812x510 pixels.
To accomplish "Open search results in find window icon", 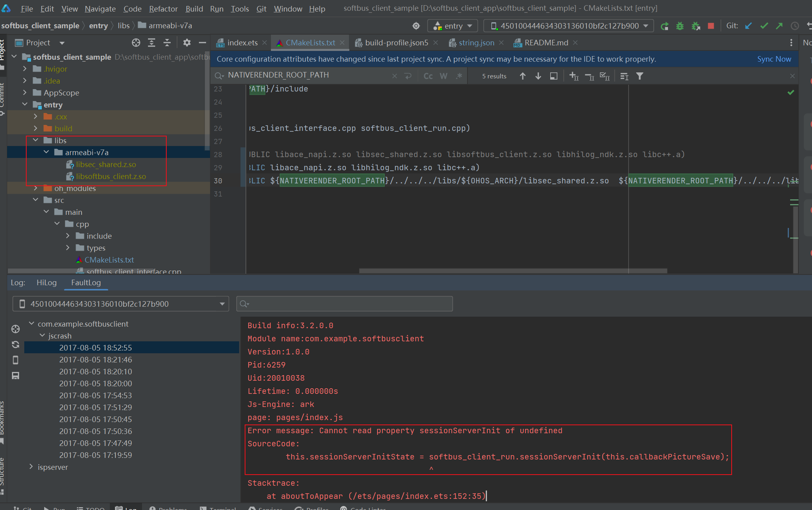I will tap(553, 76).
